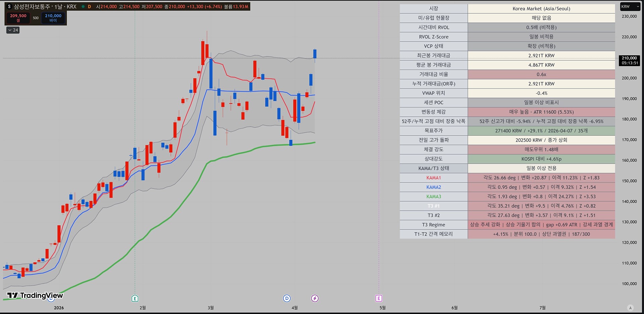This screenshot has width=644, height=314.
Task: Click the '0.6x' 거래대금 비율 cell
Action: tap(541, 74)
